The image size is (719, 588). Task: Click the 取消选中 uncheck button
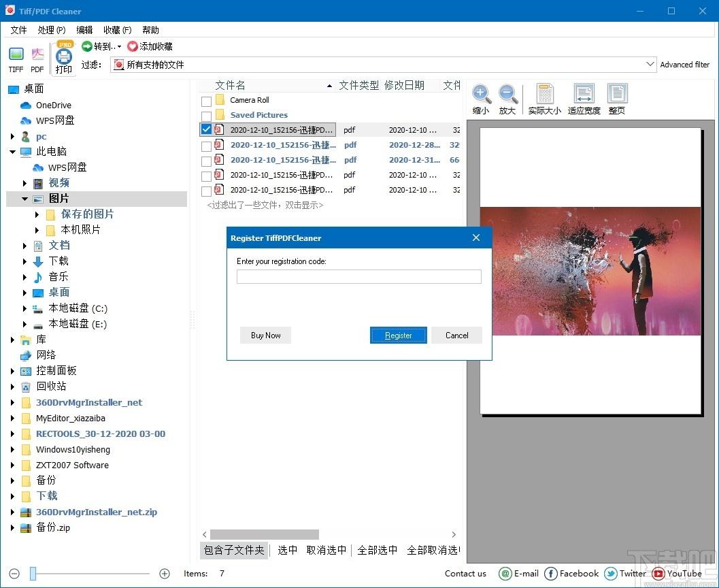[x=326, y=550]
